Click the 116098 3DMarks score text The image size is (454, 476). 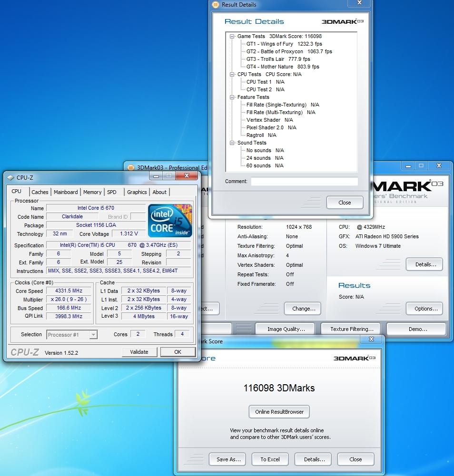pos(279,388)
